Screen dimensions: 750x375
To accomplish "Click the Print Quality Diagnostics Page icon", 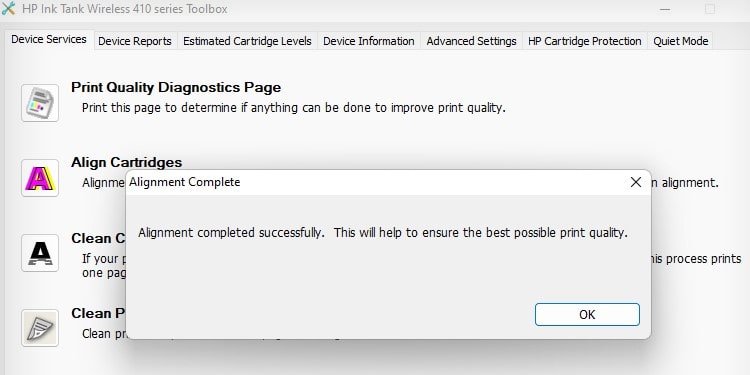I will coord(40,103).
